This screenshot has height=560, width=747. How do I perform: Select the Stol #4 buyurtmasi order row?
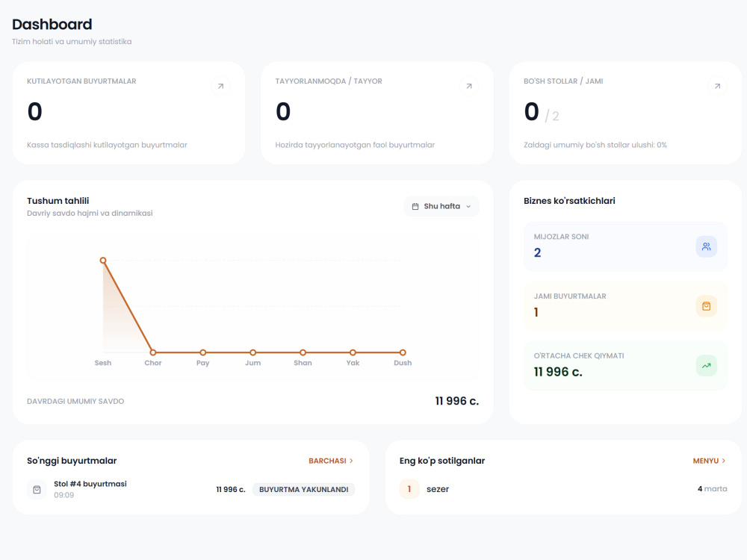click(191, 490)
